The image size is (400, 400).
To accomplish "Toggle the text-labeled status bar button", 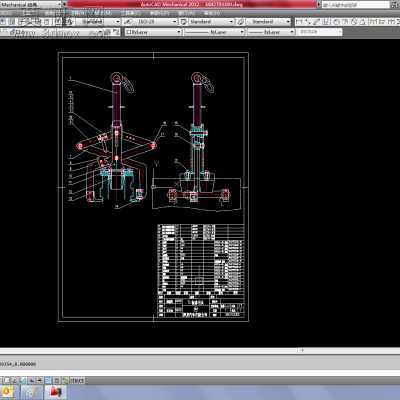I will click(77, 380).
